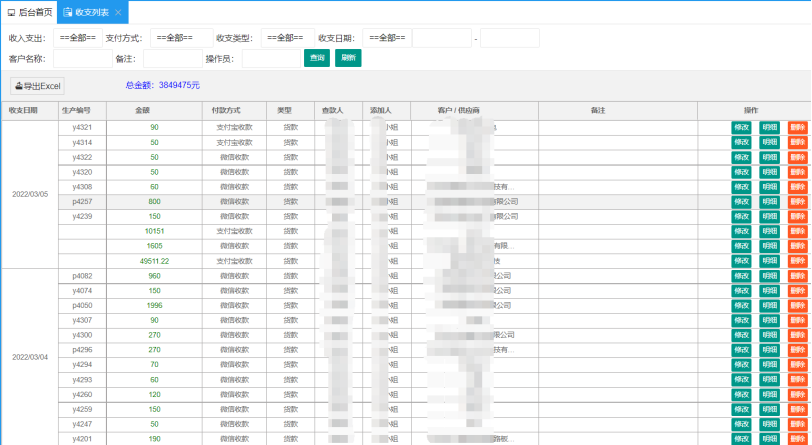
Task: Switch to the 后台首页 tab
Action: coord(30,12)
